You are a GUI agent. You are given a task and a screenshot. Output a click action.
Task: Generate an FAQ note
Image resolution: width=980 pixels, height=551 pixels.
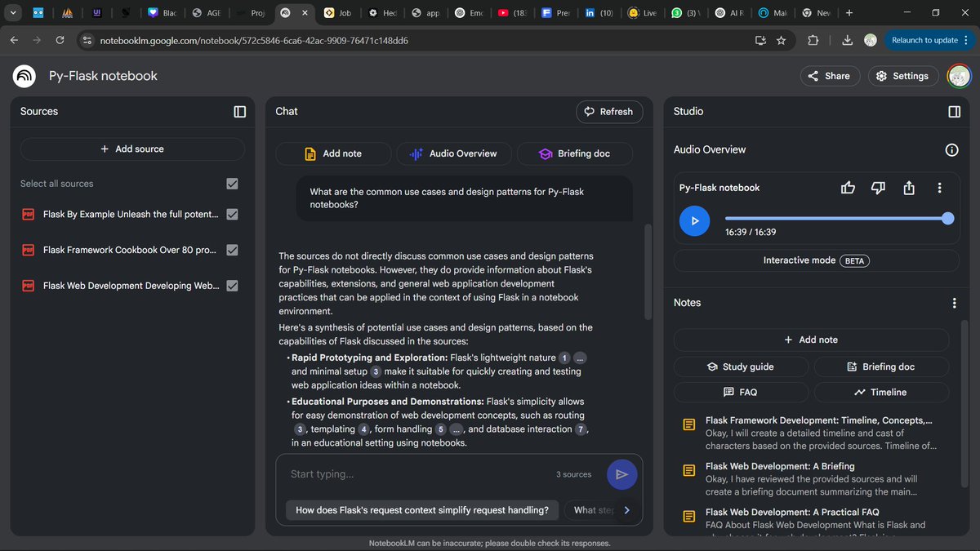(741, 392)
